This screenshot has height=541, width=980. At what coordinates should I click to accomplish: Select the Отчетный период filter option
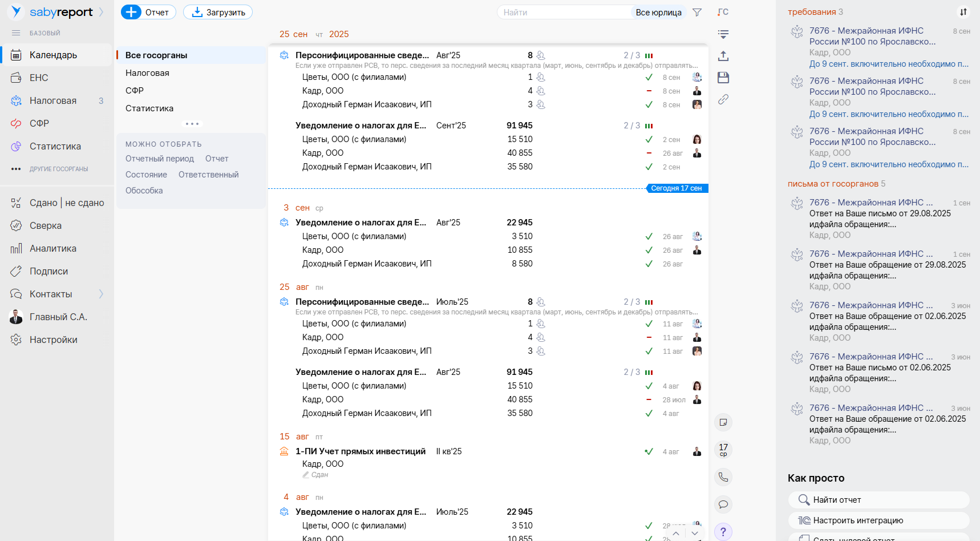click(160, 159)
